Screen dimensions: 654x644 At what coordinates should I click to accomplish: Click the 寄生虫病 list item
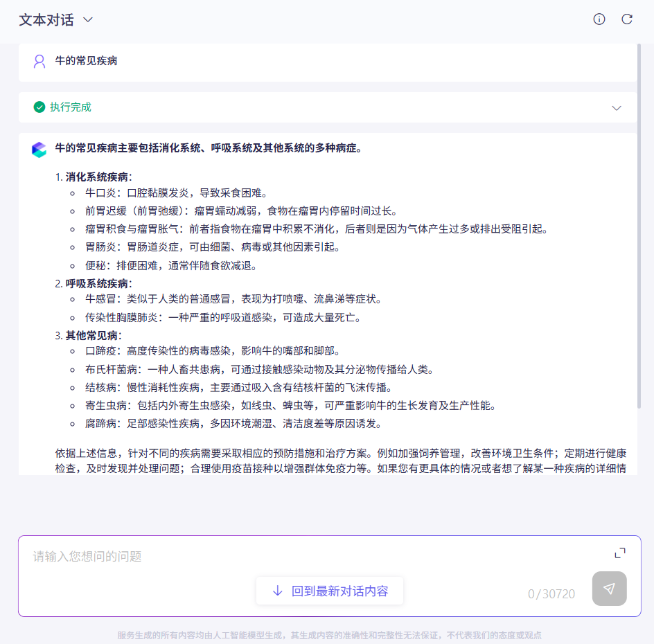pos(291,406)
